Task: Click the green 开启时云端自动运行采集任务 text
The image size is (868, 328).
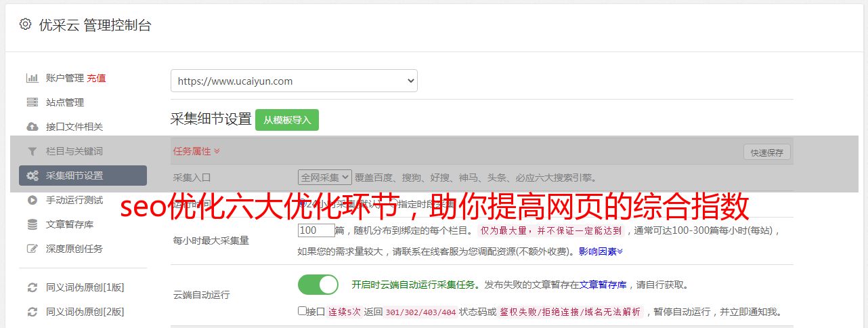Action: click(413, 285)
